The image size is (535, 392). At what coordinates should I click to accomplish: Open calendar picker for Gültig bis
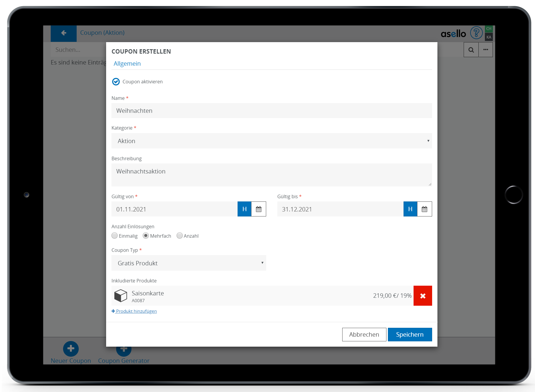(x=424, y=209)
